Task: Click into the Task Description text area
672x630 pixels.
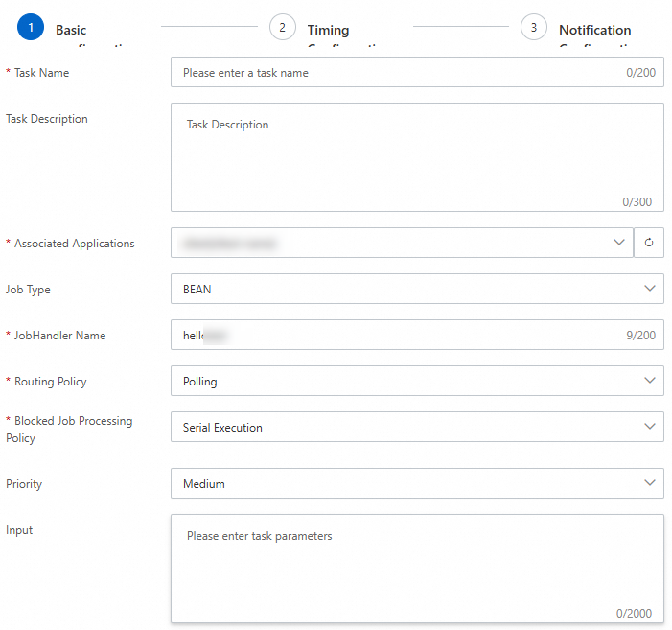Action: click(416, 158)
